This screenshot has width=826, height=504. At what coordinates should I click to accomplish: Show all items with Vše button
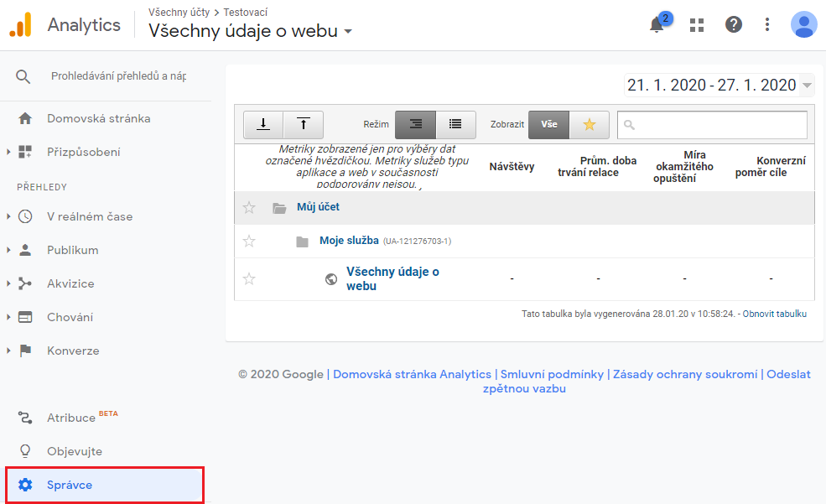[x=548, y=124]
